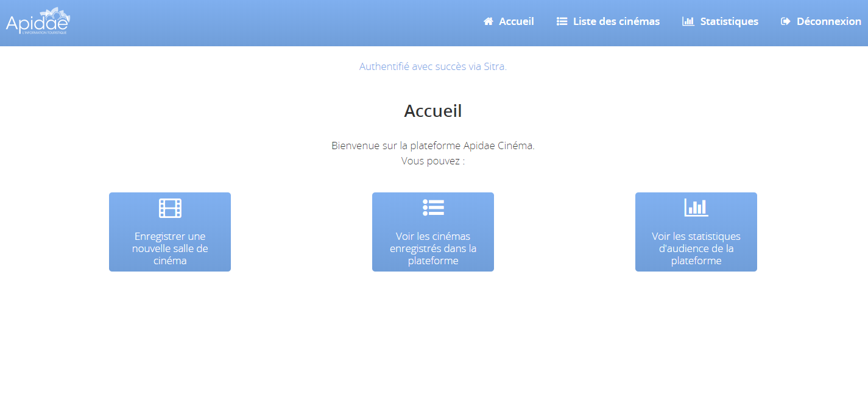This screenshot has height=414, width=868.
Task: Click 'Enregistrer une nouvelle salle de cinéma' text
Action: (x=170, y=248)
